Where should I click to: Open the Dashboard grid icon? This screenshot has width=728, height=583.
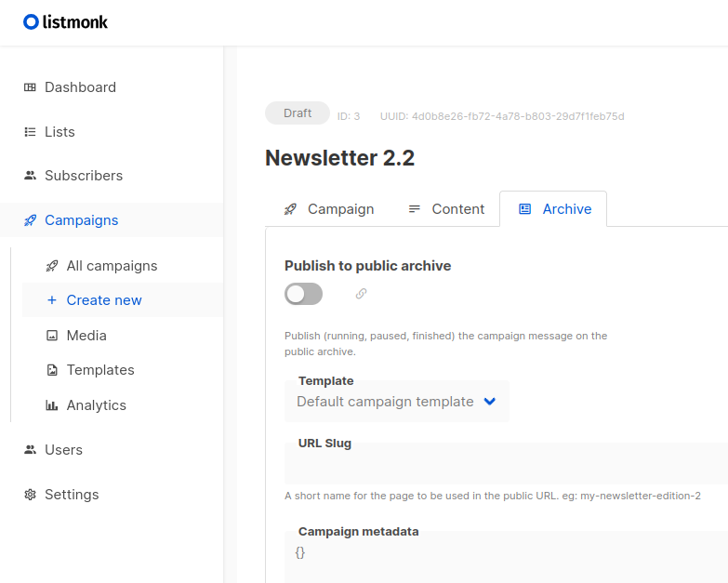pos(30,87)
